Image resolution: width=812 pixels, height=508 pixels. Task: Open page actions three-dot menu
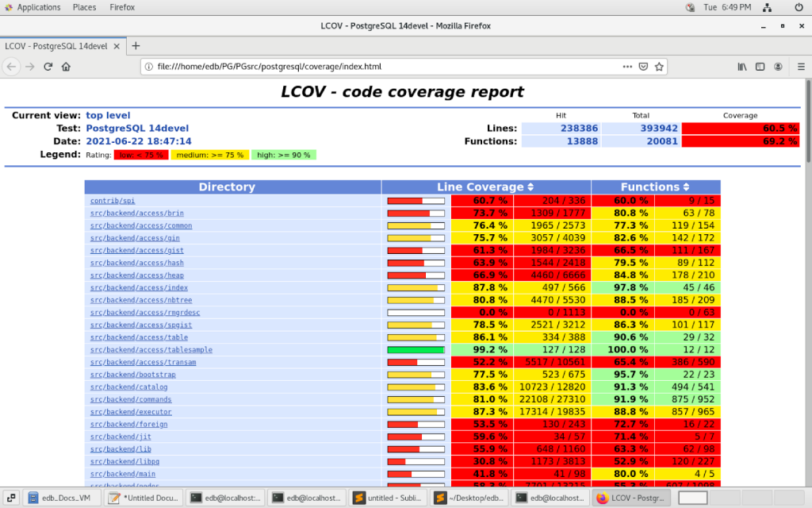click(x=627, y=67)
